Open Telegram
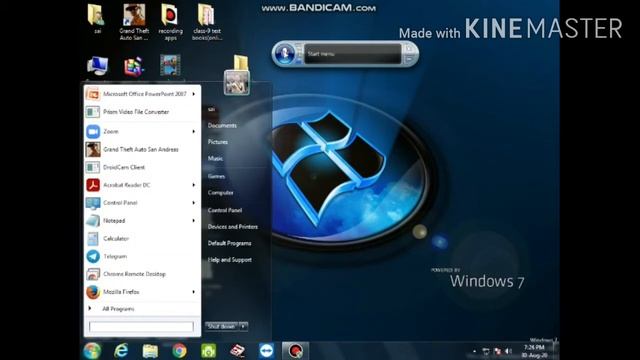Screen dimensions: 640x360 (142, 256)
